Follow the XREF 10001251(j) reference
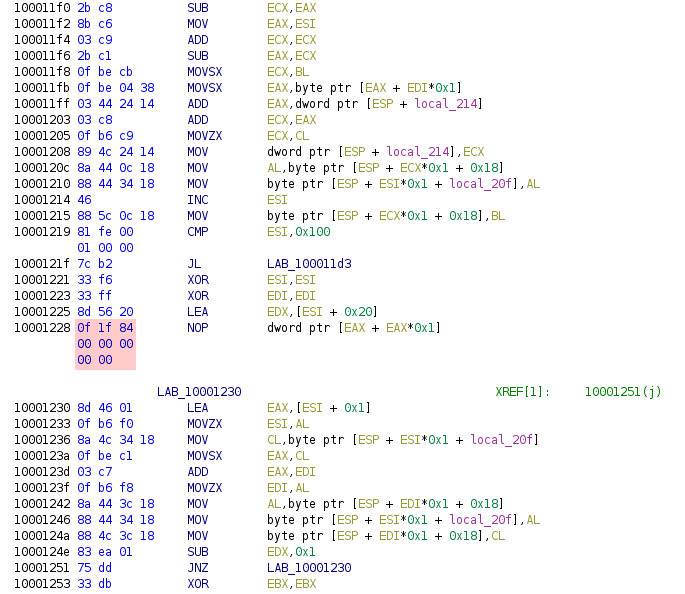The image size is (685, 594). (x=622, y=391)
